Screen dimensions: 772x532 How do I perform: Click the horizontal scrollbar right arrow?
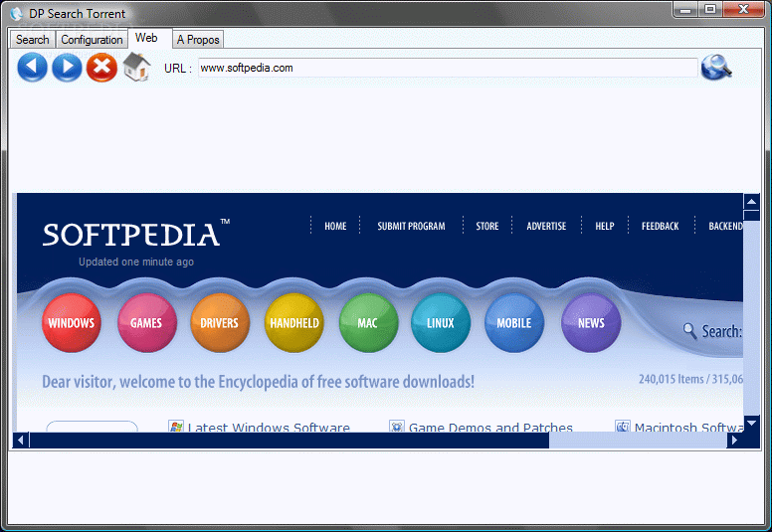click(x=734, y=440)
